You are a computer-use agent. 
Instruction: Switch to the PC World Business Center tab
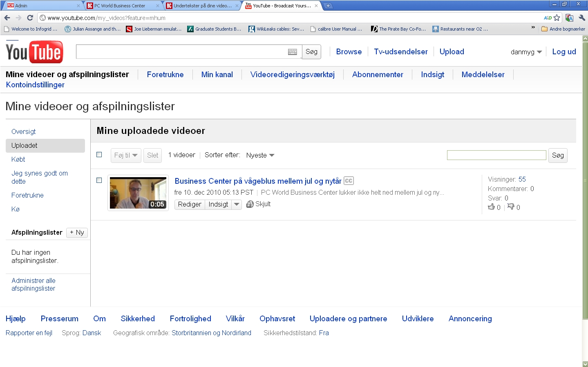pos(120,6)
